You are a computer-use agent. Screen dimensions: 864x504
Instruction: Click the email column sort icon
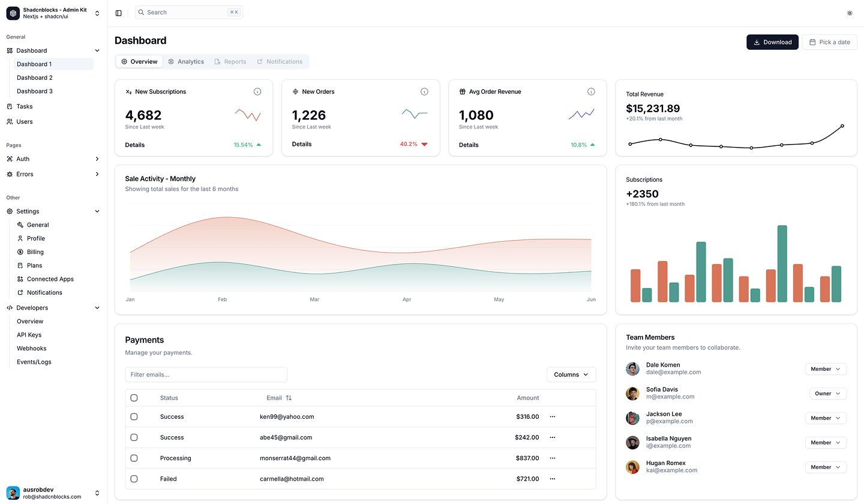pos(289,397)
